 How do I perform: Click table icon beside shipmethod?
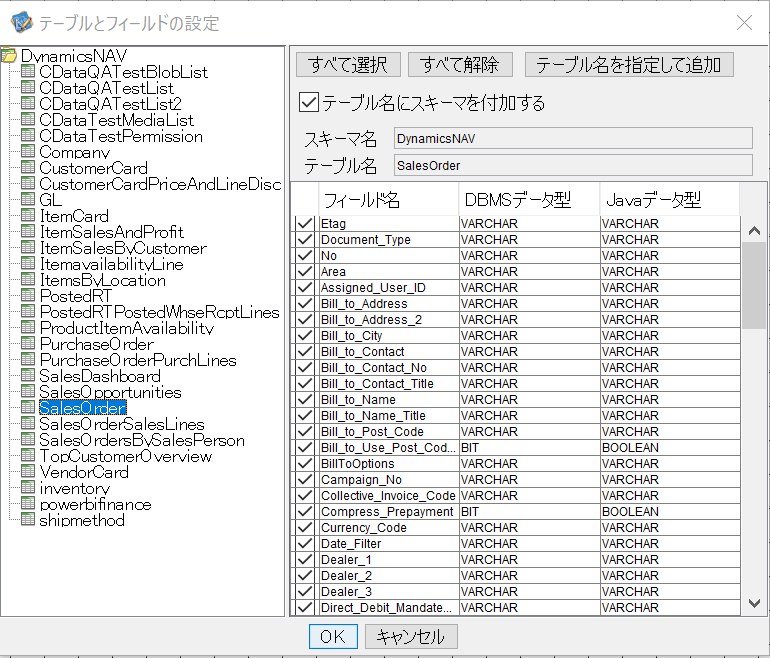pyautogui.click(x=28, y=520)
